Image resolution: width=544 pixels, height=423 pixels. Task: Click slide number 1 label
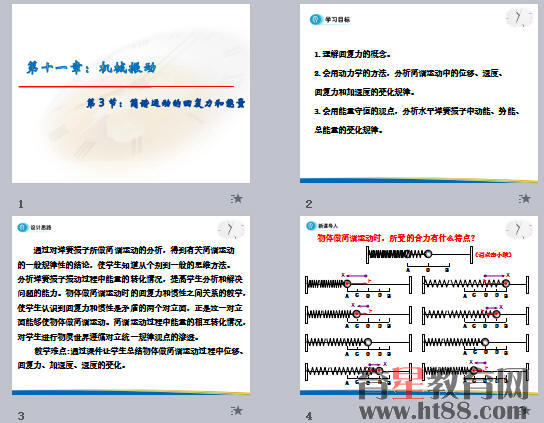[x=21, y=204]
